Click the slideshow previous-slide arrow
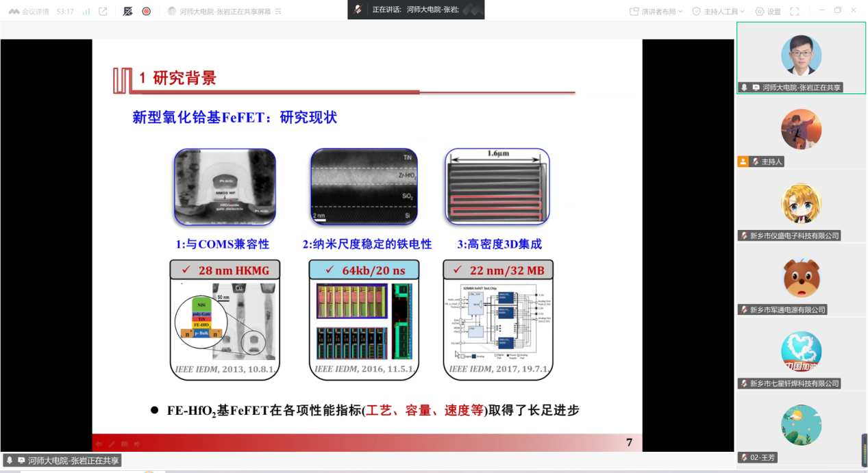The height and width of the screenshot is (473, 868). point(99,444)
